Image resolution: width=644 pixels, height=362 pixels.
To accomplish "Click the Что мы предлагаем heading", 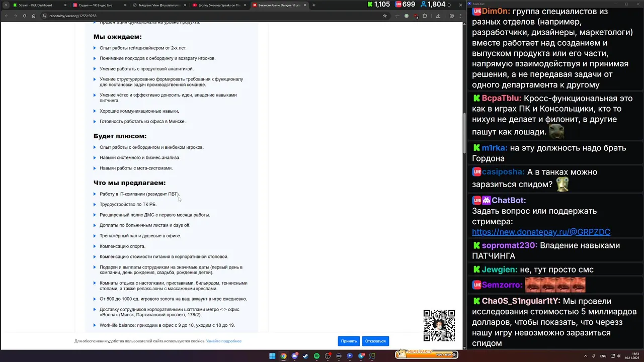I will 129,183.
